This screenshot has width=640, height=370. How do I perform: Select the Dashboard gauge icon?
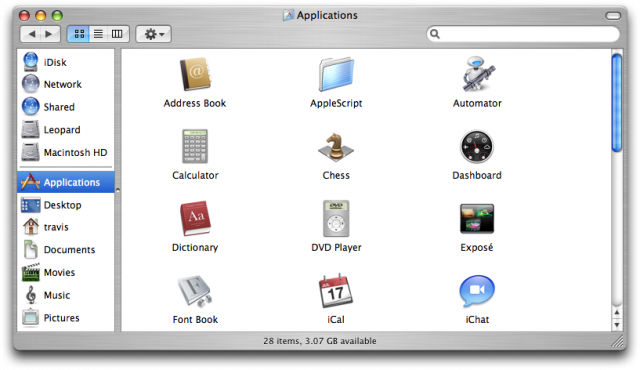[x=477, y=147]
